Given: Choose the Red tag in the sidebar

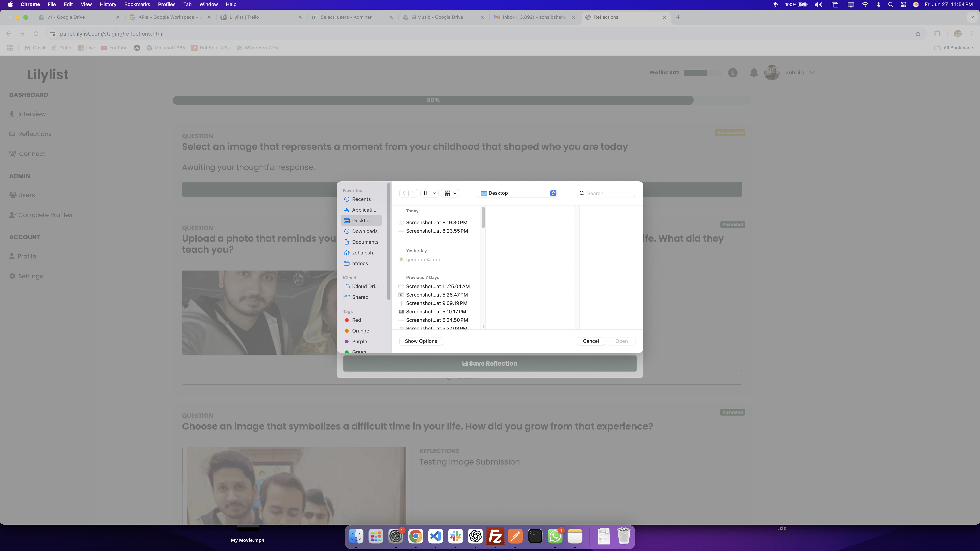Looking at the screenshot, I should click(356, 320).
